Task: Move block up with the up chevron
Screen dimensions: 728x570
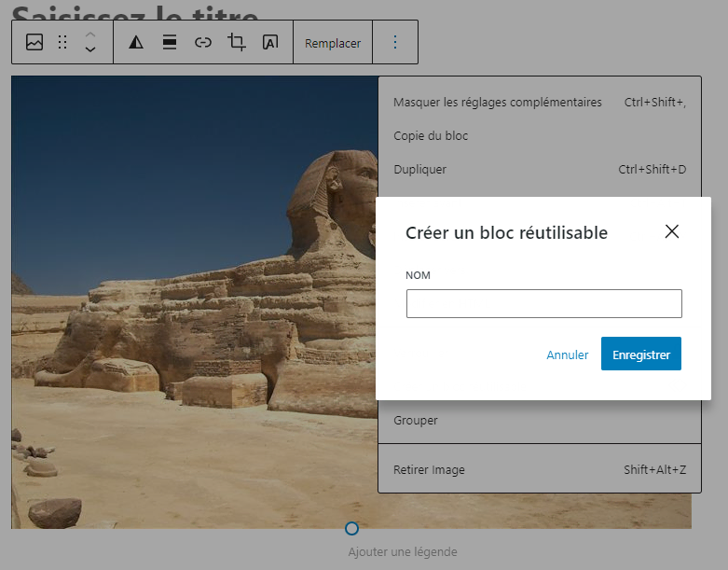Action: pyautogui.click(x=90, y=35)
